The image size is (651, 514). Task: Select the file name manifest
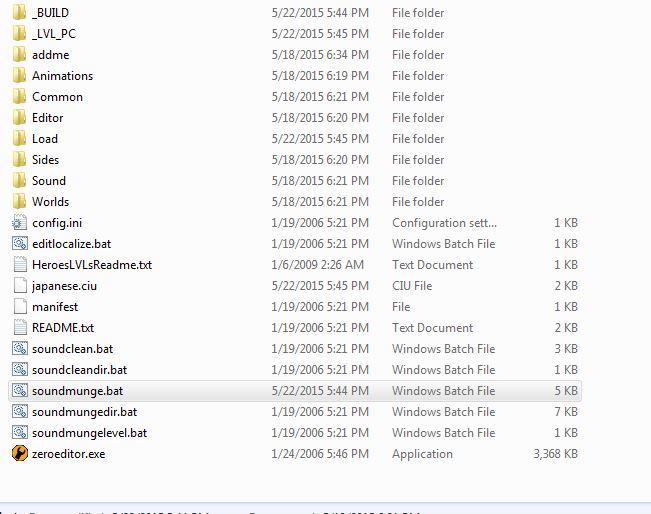(x=55, y=307)
